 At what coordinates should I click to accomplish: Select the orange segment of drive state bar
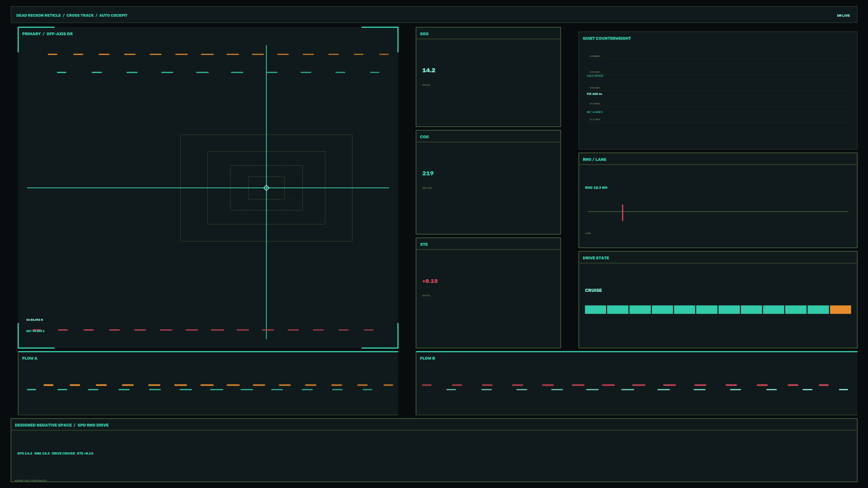[840, 310]
